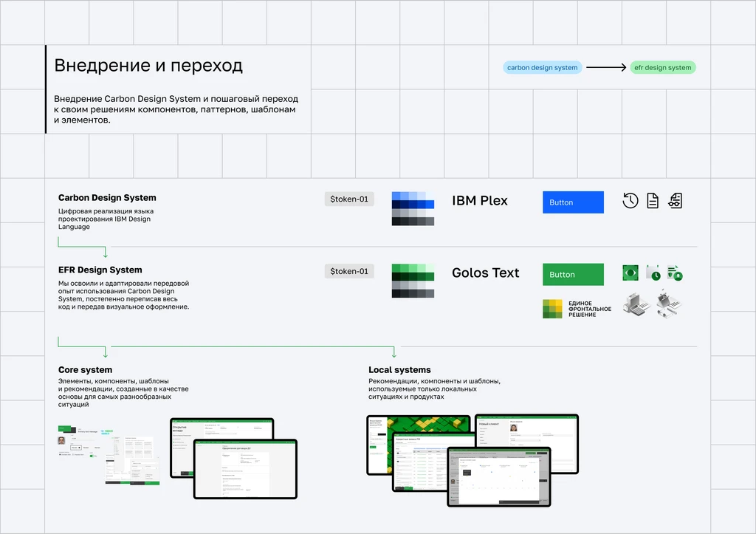
Task: Click the blue Carbon Button
Action: [x=573, y=202]
